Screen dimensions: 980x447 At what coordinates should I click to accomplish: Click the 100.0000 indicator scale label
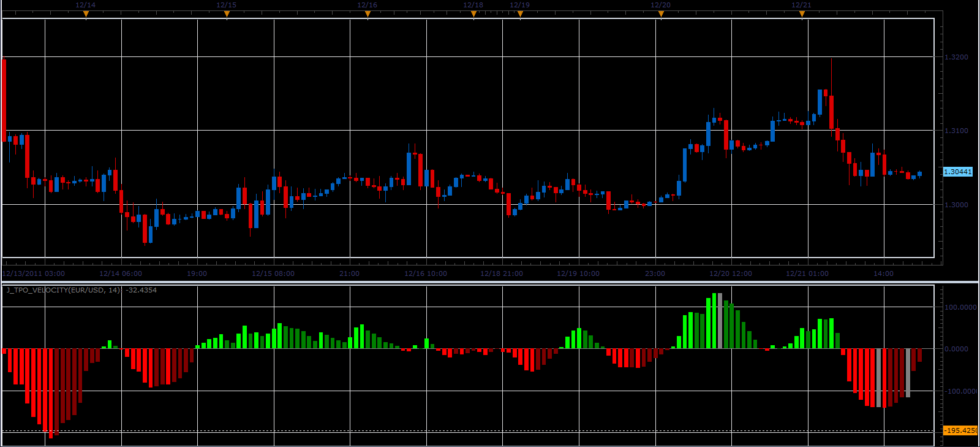coord(960,307)
